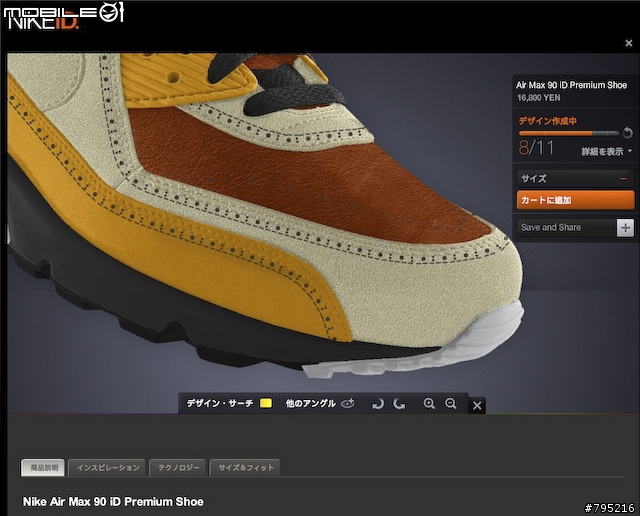The width and height of the screenshot is (640, 516).
Task: Click the plus button beside Save and Share
Action: 625,228
